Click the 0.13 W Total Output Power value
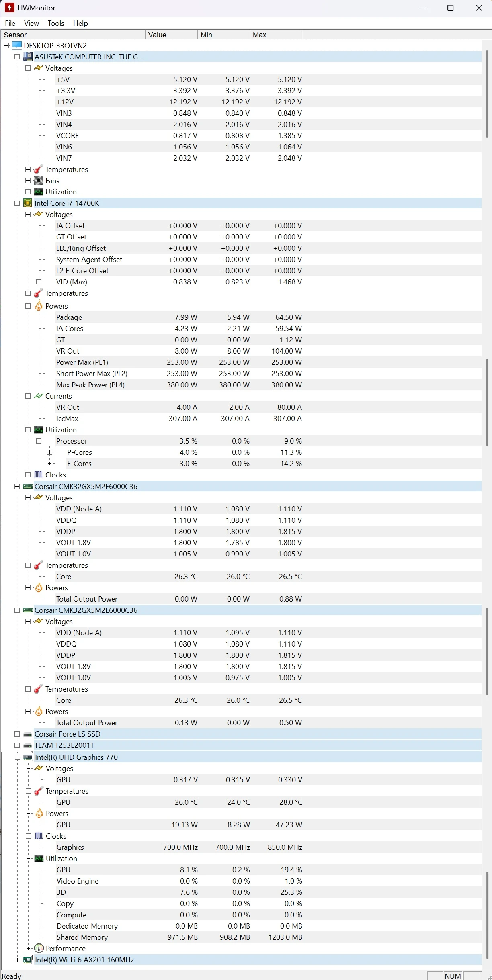Image resolution: width=492 pixels, height=980 pixels. click(x=186, y=722)
